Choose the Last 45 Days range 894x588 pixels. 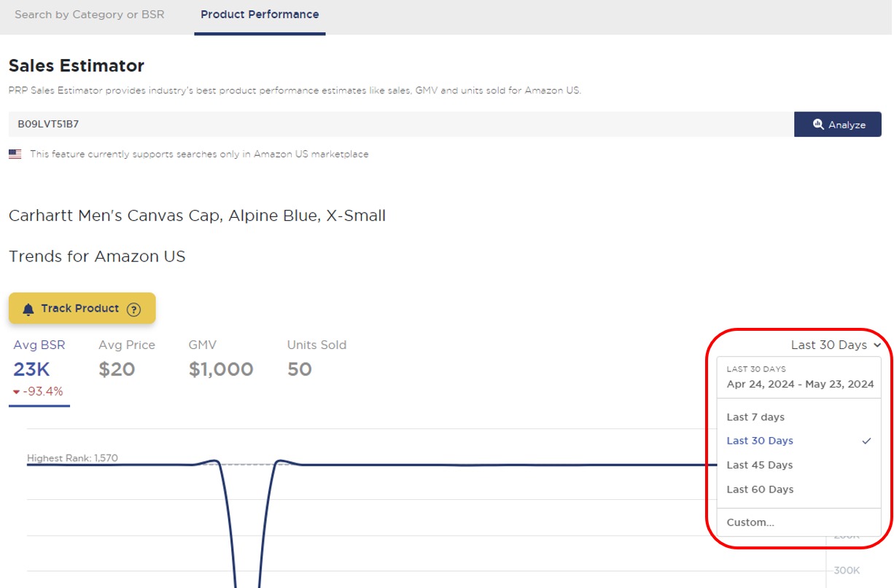tap(759, 464)
